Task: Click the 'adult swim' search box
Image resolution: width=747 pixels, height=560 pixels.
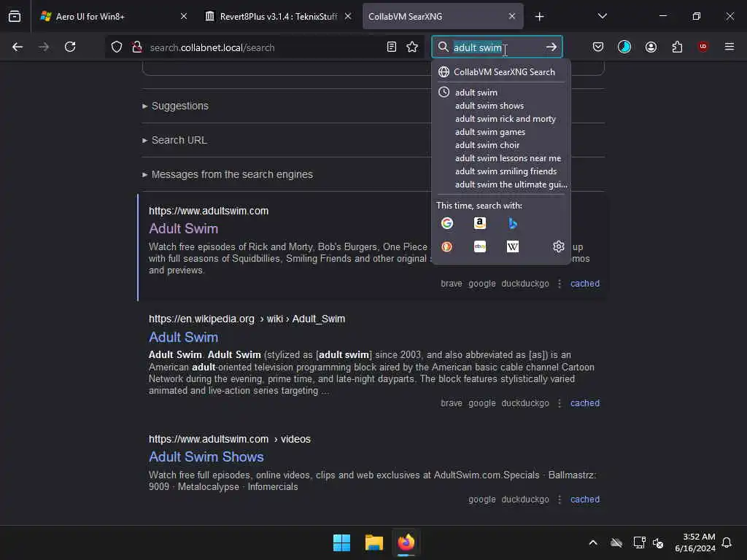Action: [x=495, y=47]
